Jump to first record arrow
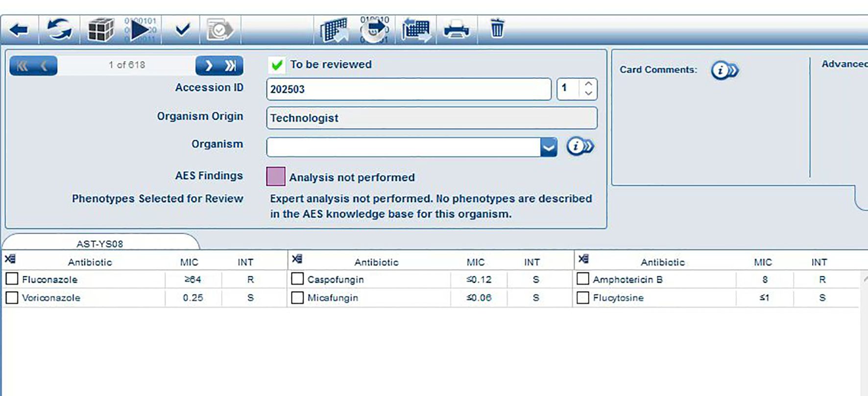Screen dimensions: 868x396 pos(22,66)
